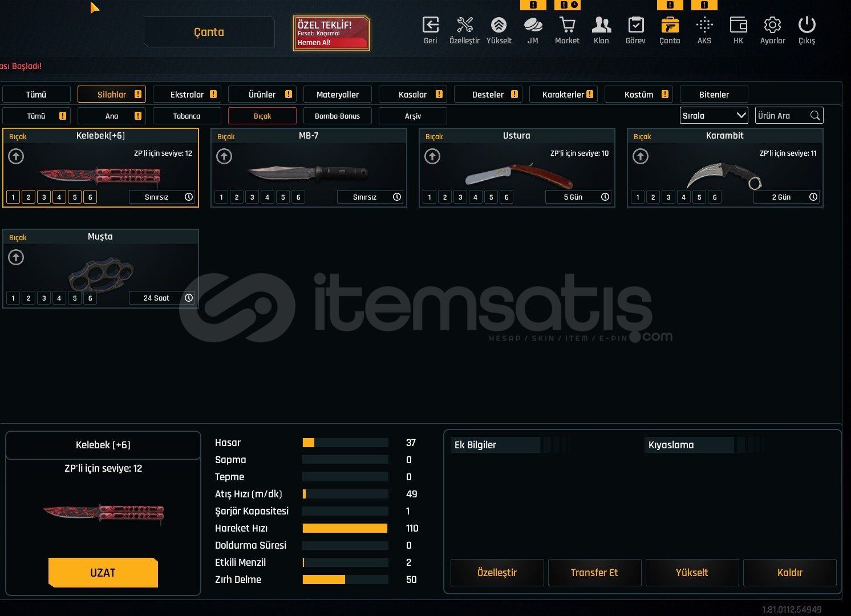Open the Özelleştir tools icon in top bar
This screenshot has width=851, height=616.
tap(464, 26)
